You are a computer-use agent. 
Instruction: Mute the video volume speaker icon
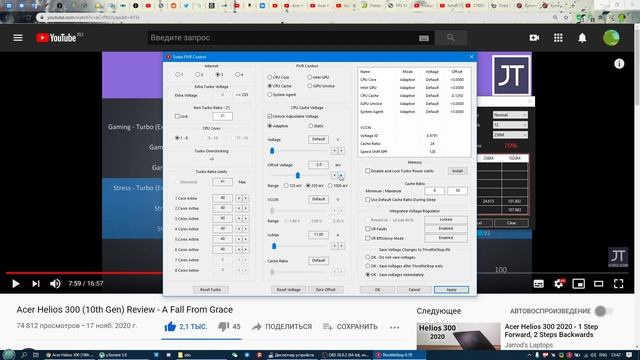pos(55,283)
